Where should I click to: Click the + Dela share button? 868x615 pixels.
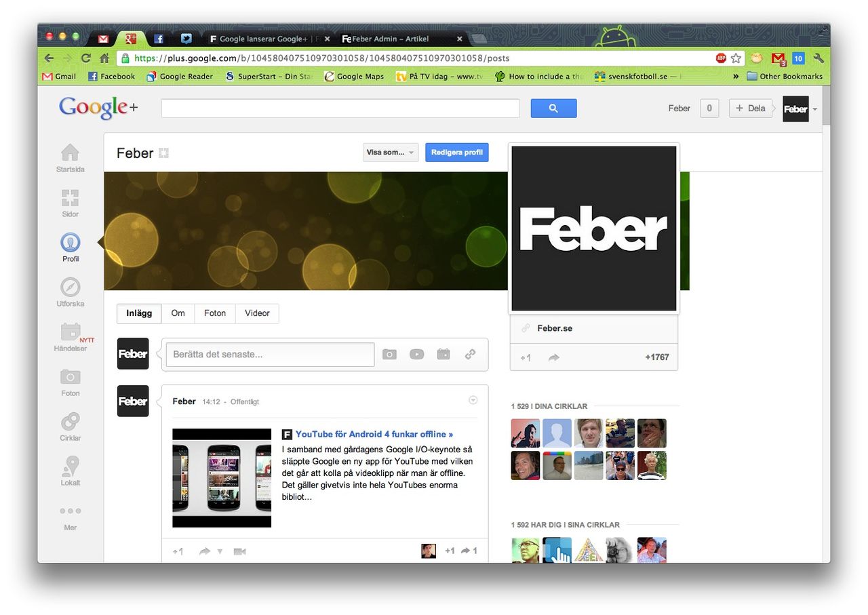[x=751, y=108]
